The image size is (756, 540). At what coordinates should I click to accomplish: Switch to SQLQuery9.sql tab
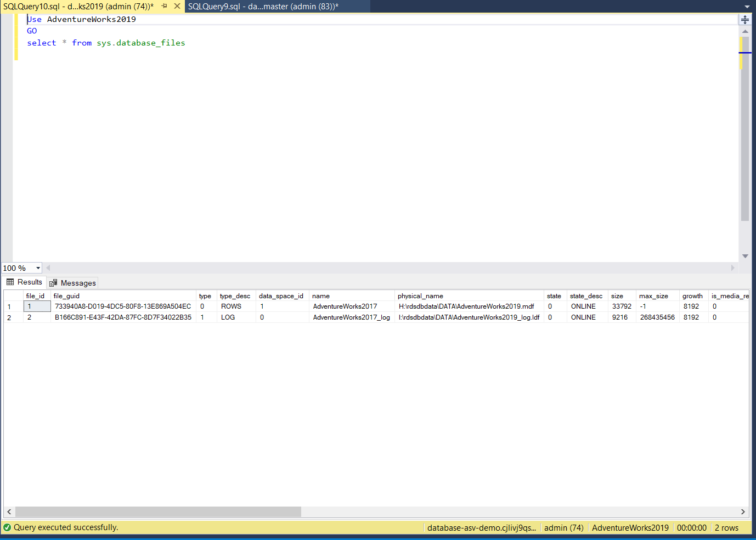(x=263, y=7)
